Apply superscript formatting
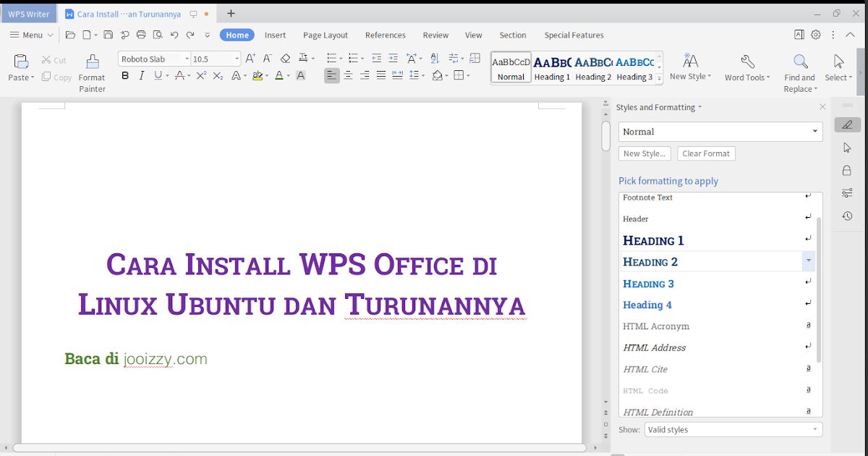The image size is (868, 456). pos(202,75)
